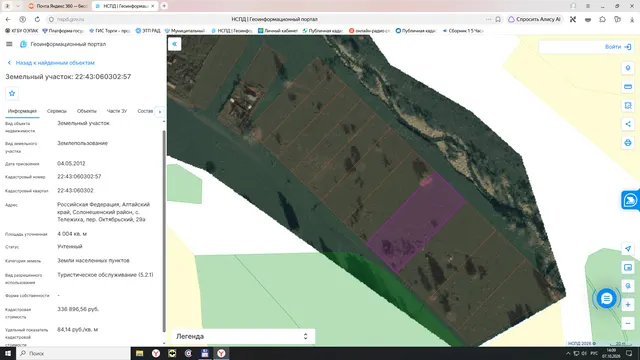Switch to the Сервисы tab
The width and height of the screenshot is (640, 360).
pos(56,111)
